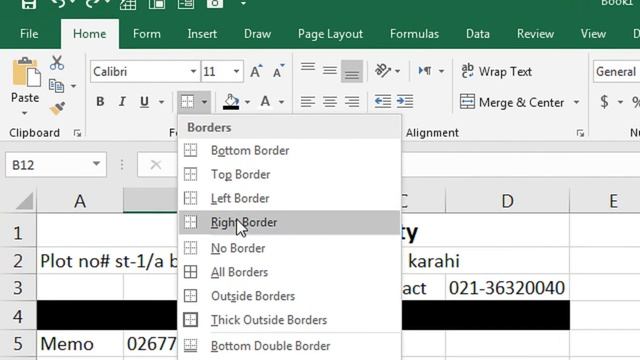Decrease indent of cell text

tap(383, 102)
